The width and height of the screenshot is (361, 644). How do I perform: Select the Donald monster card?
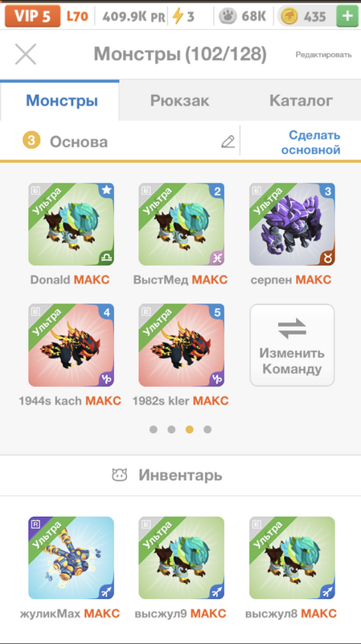[x=71, y=225]
